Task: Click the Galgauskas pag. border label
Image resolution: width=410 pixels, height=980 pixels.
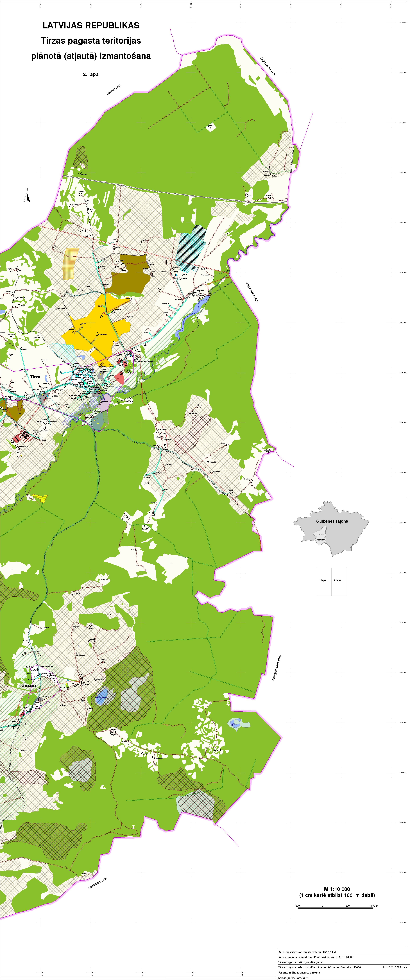Action: [x=252, y=291]
